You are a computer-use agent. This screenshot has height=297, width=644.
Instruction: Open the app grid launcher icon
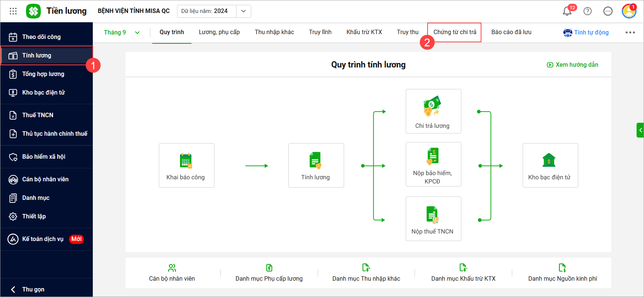tap(13, 11)
